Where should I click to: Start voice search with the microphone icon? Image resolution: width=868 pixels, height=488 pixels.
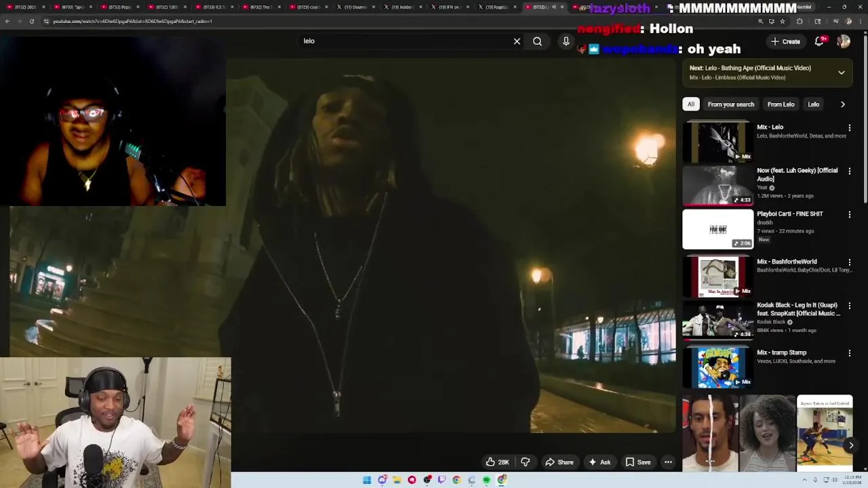(566, 41)
